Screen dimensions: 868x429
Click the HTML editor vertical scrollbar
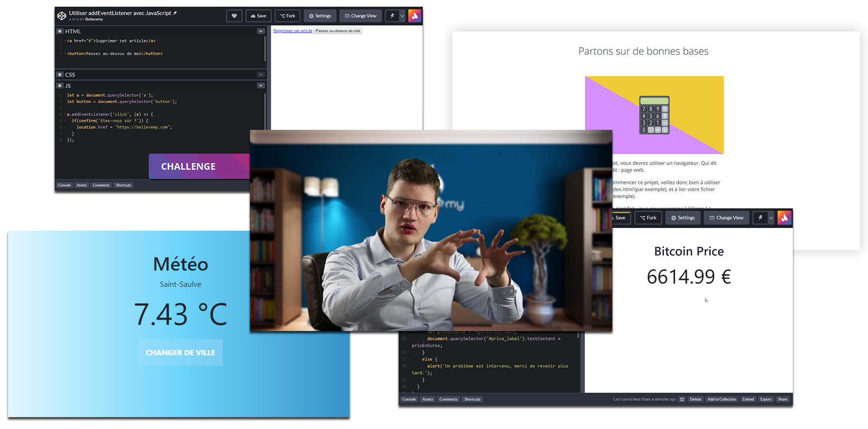click(265, 49)
